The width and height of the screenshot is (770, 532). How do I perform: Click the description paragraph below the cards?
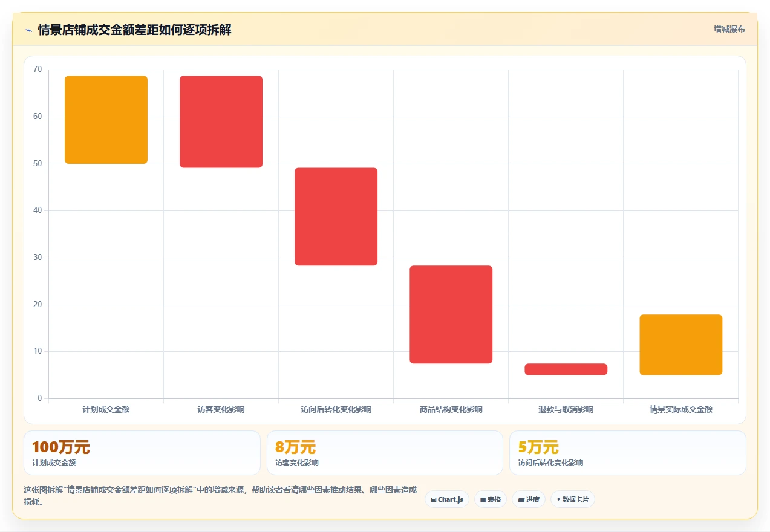pos(220,495)
